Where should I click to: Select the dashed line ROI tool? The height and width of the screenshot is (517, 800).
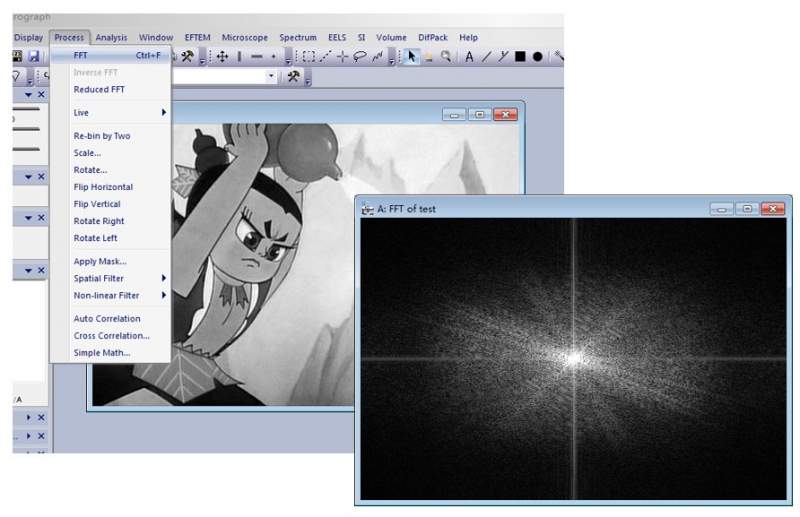pyautogui.click(x=326, y=57)
